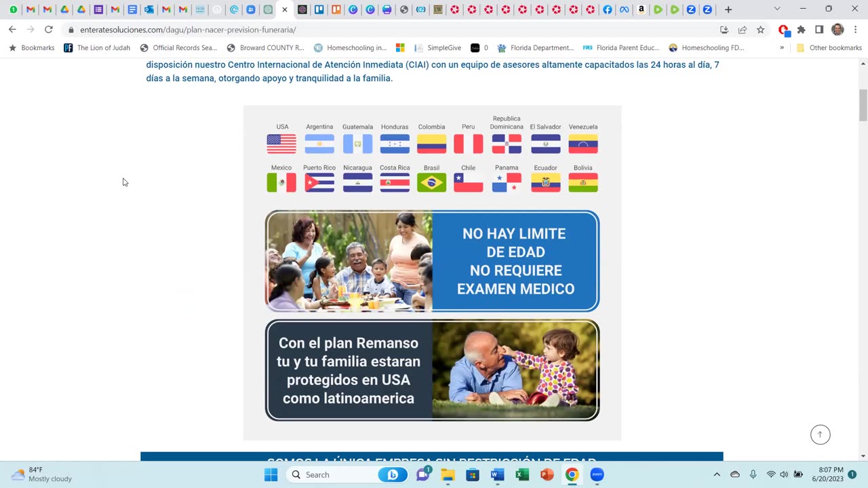Open the Windows Start menu
868x488 pixels.
[271, 474]
